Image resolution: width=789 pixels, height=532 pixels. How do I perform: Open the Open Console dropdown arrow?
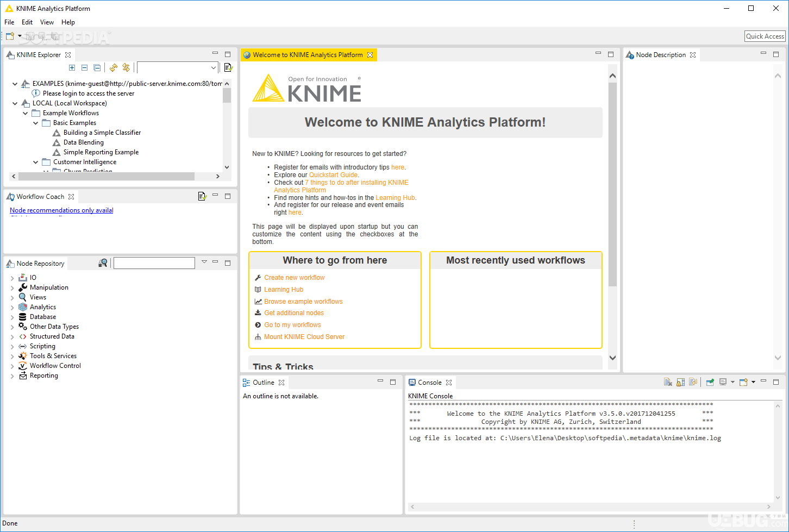pos(753,382)
